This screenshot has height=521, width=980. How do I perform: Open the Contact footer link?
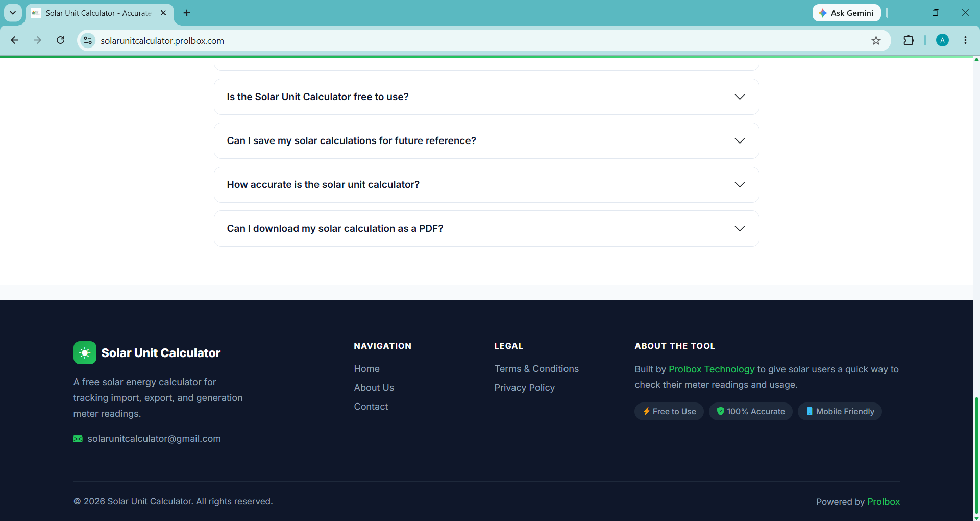(x=371, y=407)
